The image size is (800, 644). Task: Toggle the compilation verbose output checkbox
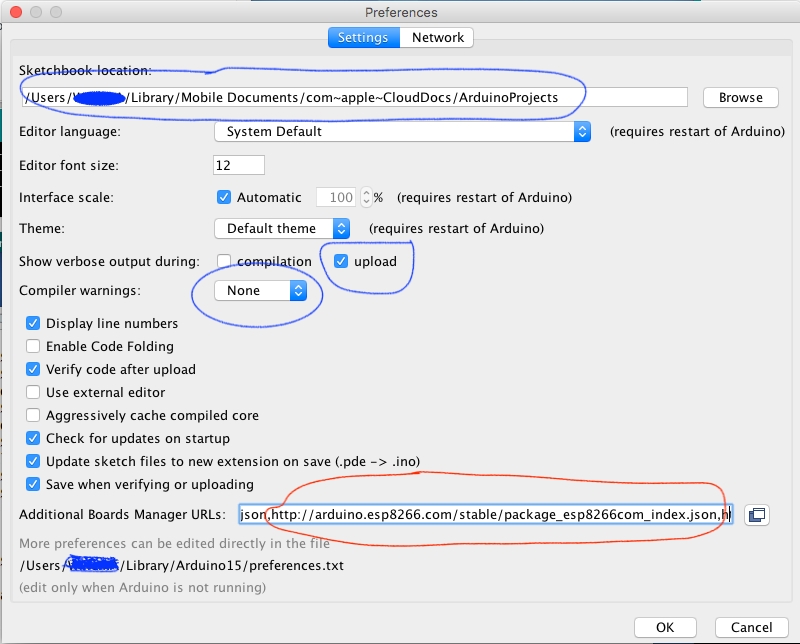[225, 262]
